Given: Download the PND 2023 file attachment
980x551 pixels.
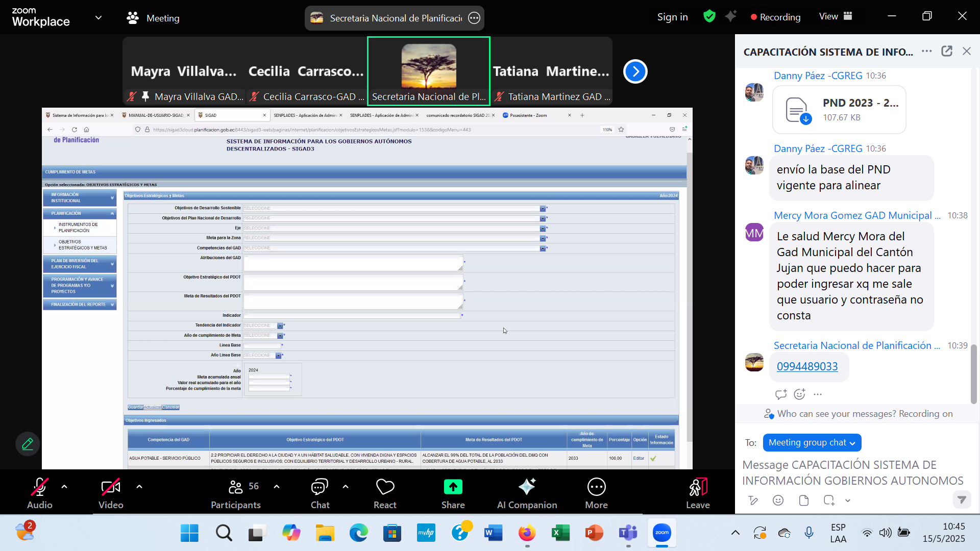Looking at the screenshot, I should tap(805, 119).
